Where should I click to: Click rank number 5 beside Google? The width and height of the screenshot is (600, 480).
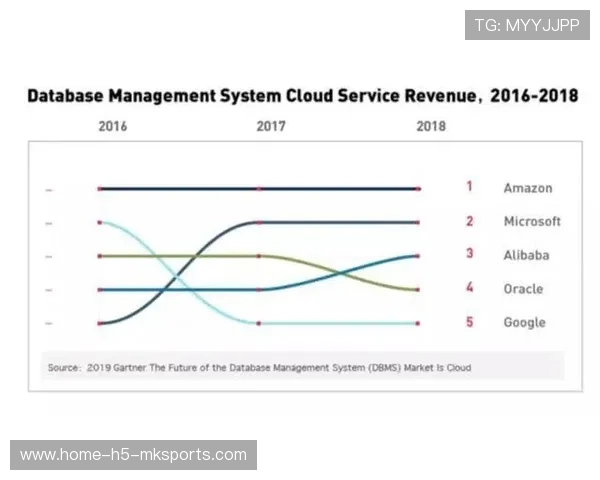tap(469, 322)
